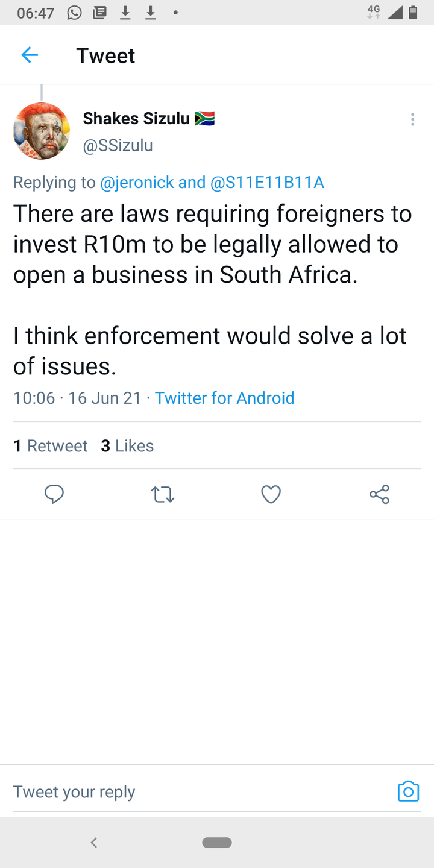Tap the WhatsApp notification icon in status bar

[x=74, y=13]
